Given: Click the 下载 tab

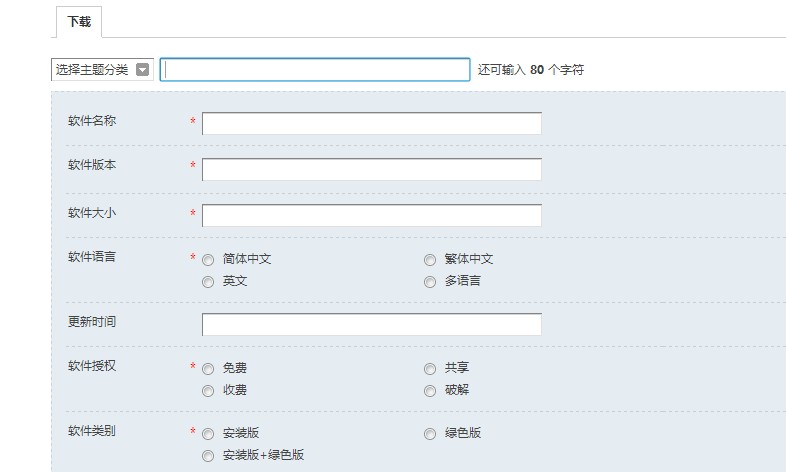Looking at the screenshot, I should click(x=79, y=22).
